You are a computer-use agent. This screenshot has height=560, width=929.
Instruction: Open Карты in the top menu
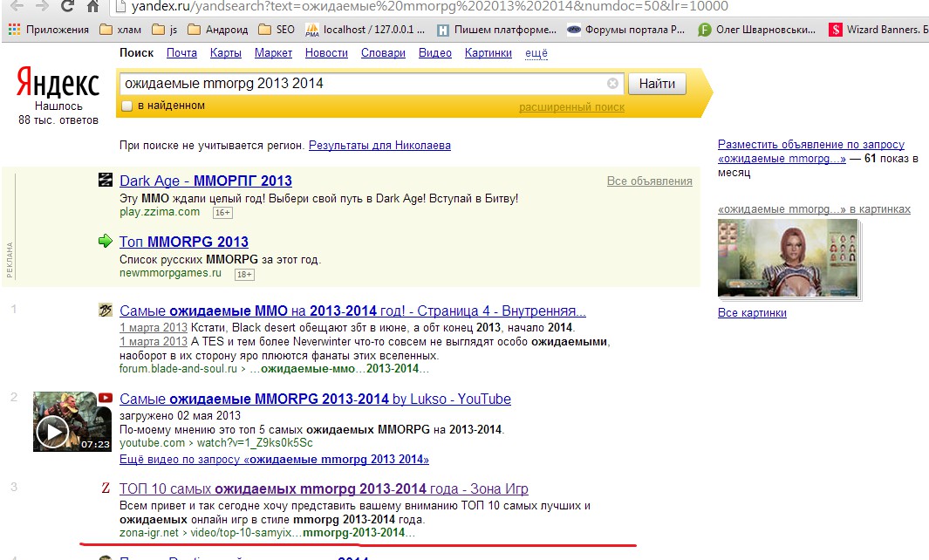click(x=226, y=52)
